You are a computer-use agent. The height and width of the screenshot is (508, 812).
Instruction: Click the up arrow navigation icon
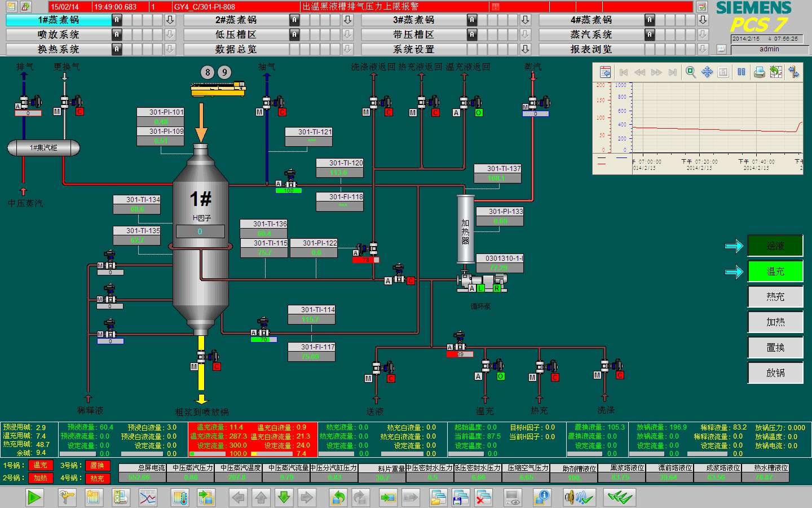pos(261,497)
